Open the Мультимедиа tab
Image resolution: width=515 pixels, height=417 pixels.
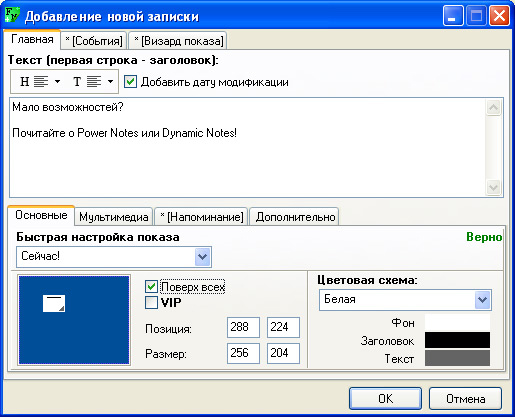(x=114, y=217)
